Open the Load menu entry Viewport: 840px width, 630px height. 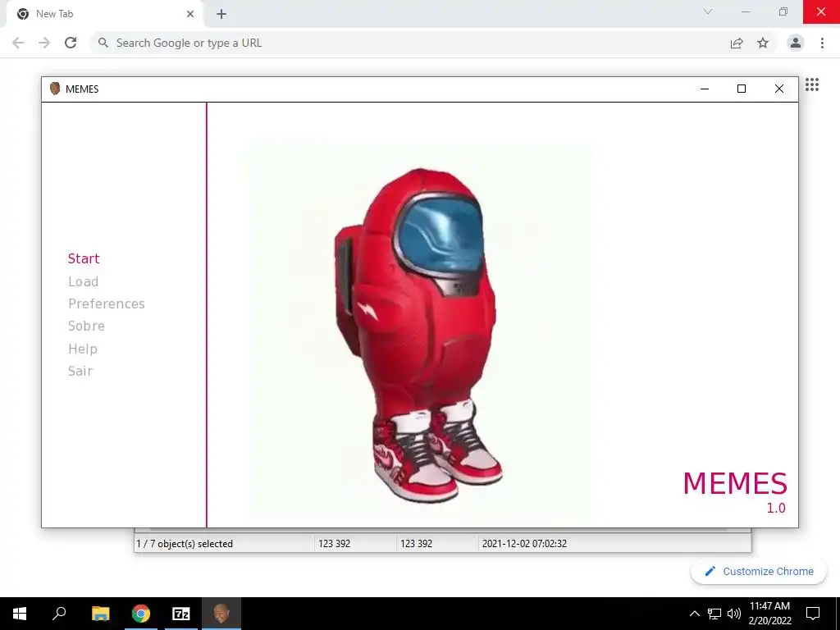click(x=83, y=282)
